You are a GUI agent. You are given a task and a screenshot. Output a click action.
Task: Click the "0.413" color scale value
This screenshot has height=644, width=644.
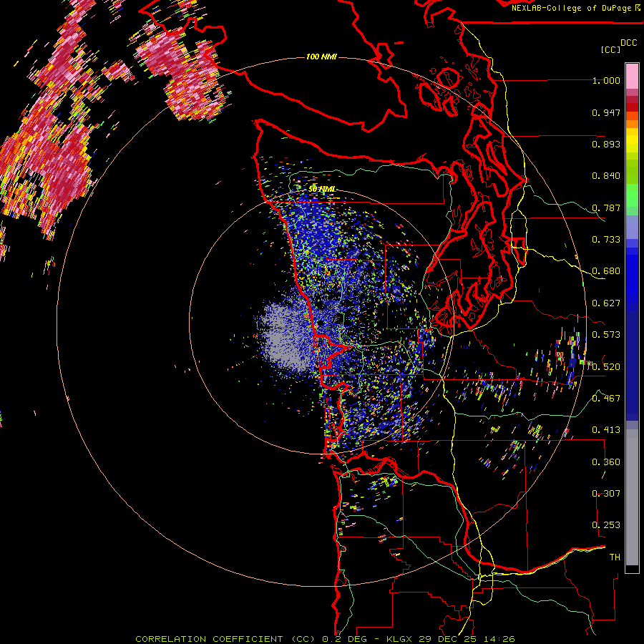tap(606, 430)
